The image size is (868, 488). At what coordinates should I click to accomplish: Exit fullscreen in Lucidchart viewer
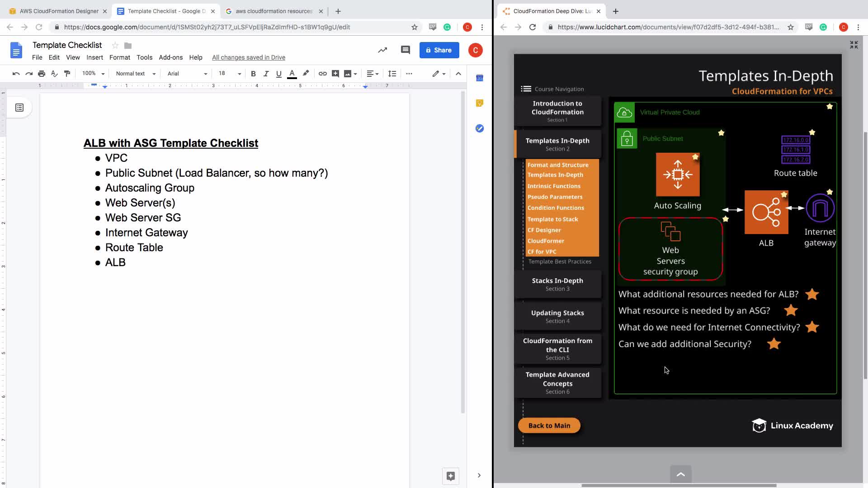[854, 45]
